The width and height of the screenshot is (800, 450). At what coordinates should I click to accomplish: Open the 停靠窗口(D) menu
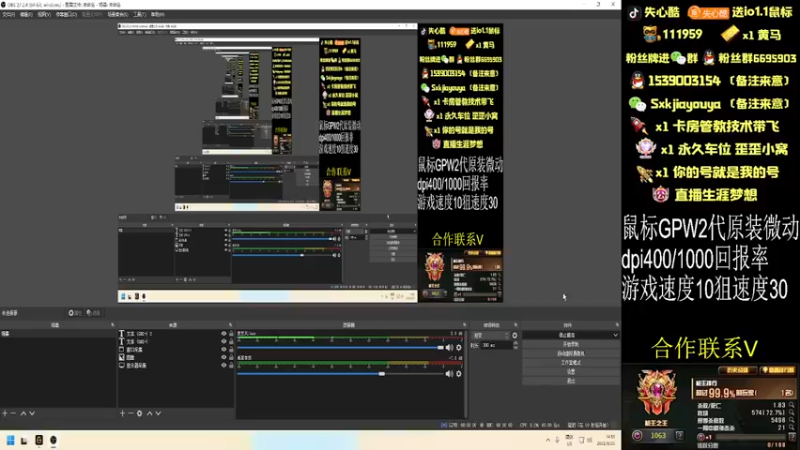[66, 14]
